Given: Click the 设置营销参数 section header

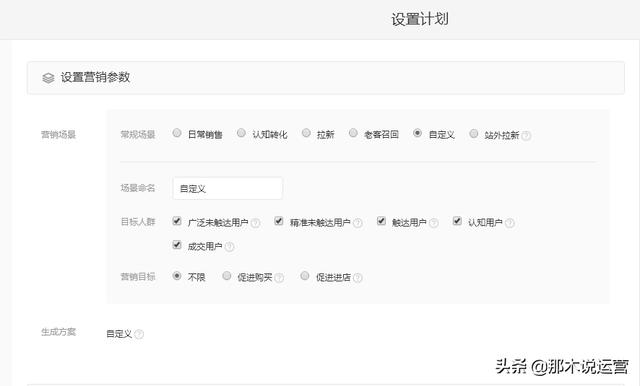Looking at the screenshot, I should (326, 78).
